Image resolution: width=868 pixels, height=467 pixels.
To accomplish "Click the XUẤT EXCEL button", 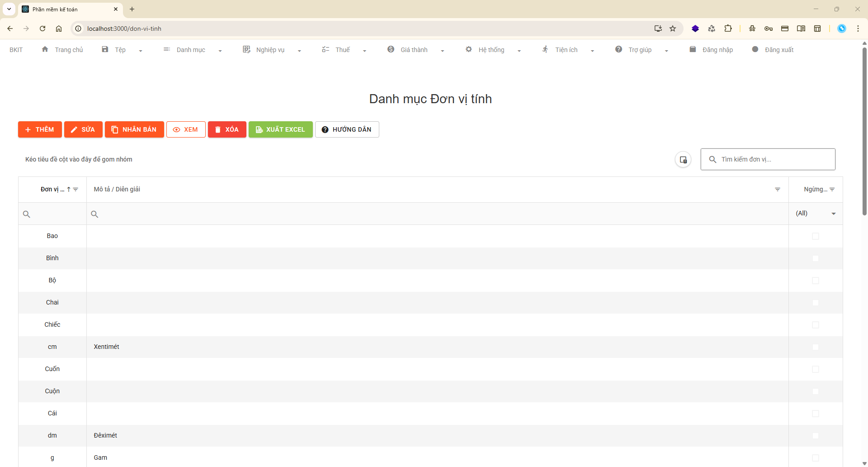I will pos(280,129).
